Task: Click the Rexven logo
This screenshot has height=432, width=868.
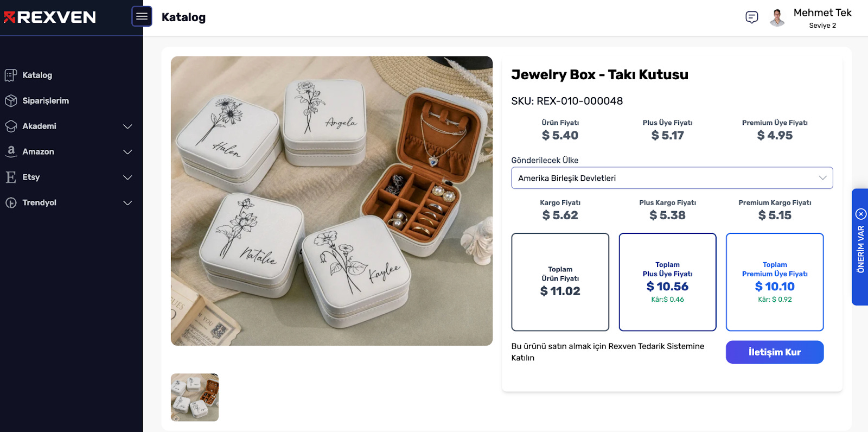Action: pos(50,17)
